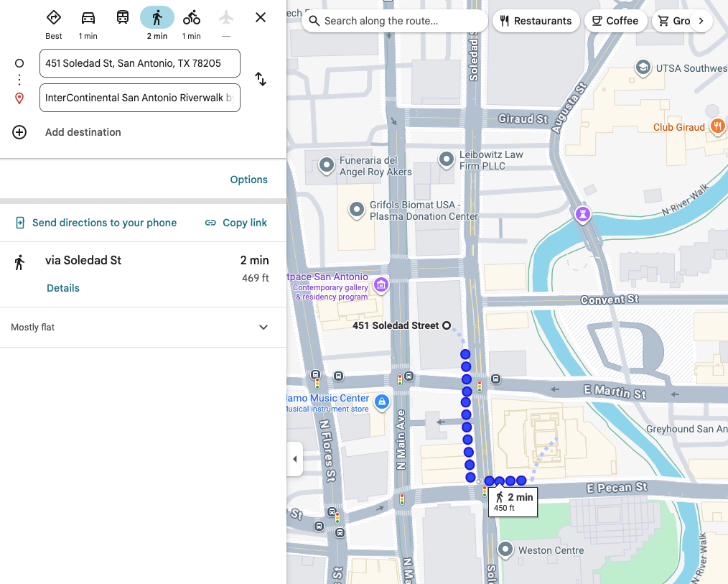Viewport: 728px width, 584px height.
Task: Switch to Transit mode bus icon
Action: click(123, 18)
